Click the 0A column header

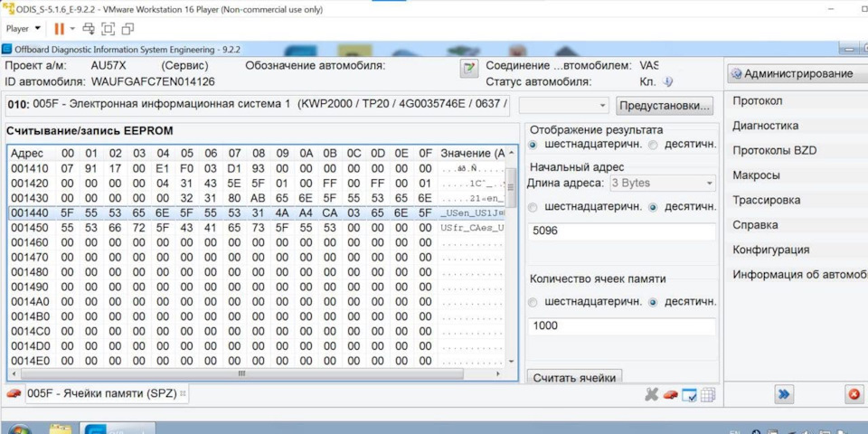[x=307, y=154]
